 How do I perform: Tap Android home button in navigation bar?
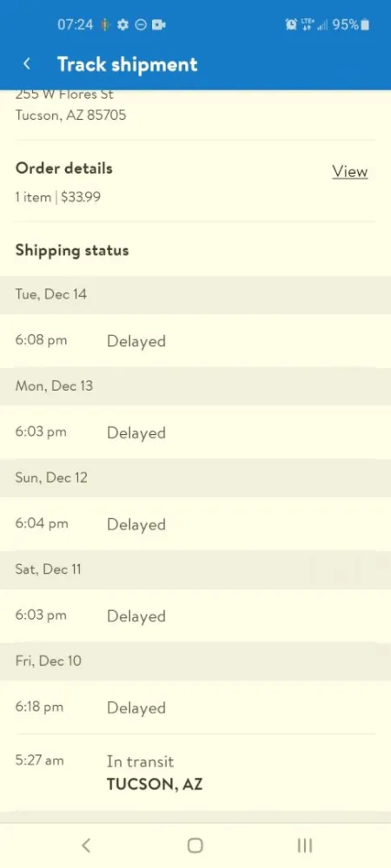tap(195, 845)
